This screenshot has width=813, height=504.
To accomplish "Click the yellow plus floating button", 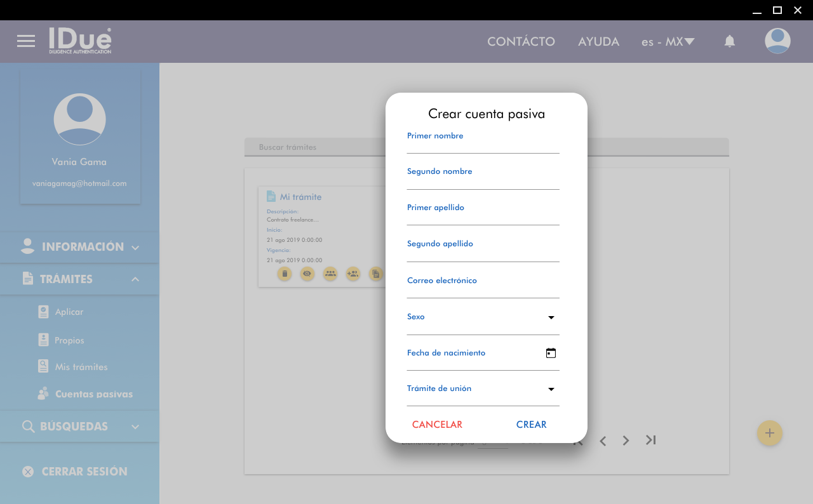I will click(x=769, y=434).
